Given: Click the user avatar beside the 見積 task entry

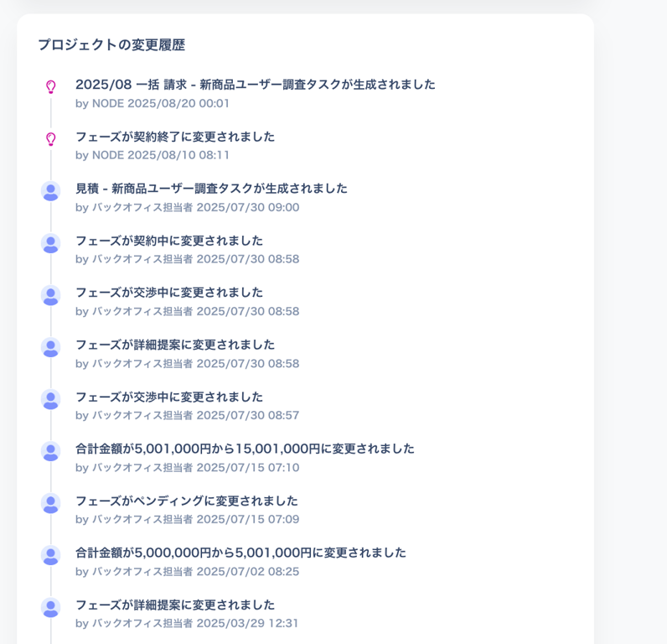Looking at the screenshot, I should (x=50, y=191).
